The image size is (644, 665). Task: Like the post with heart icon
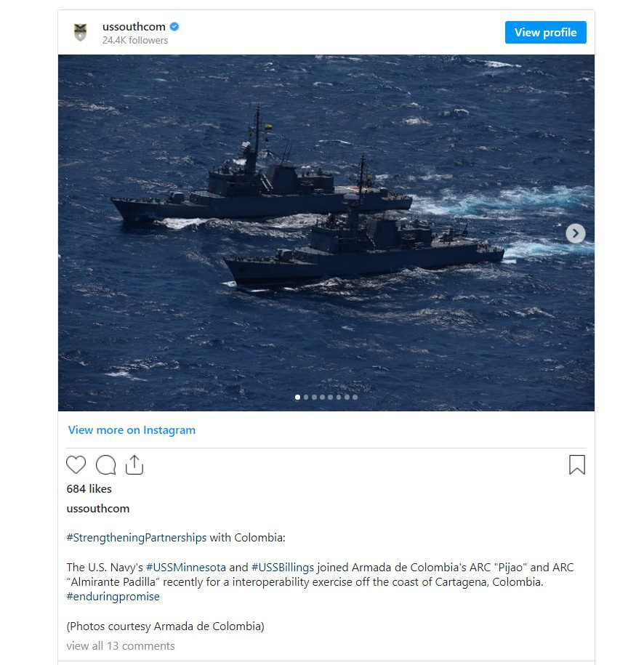click(76, 464)
